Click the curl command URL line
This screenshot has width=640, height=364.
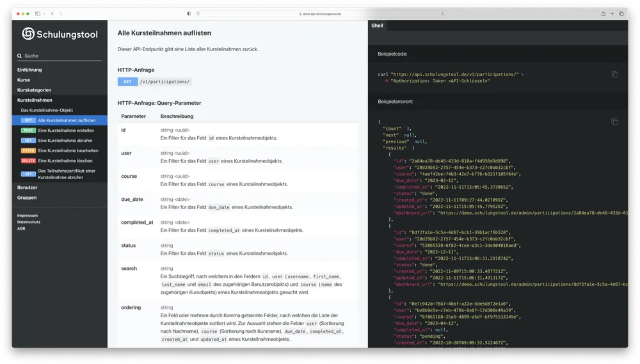click(x=451, y=74)
